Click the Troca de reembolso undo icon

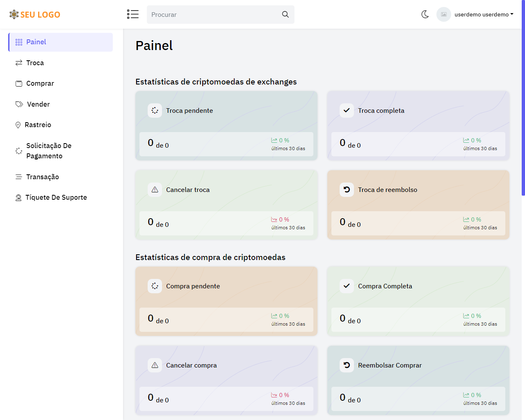click(347, 189)
